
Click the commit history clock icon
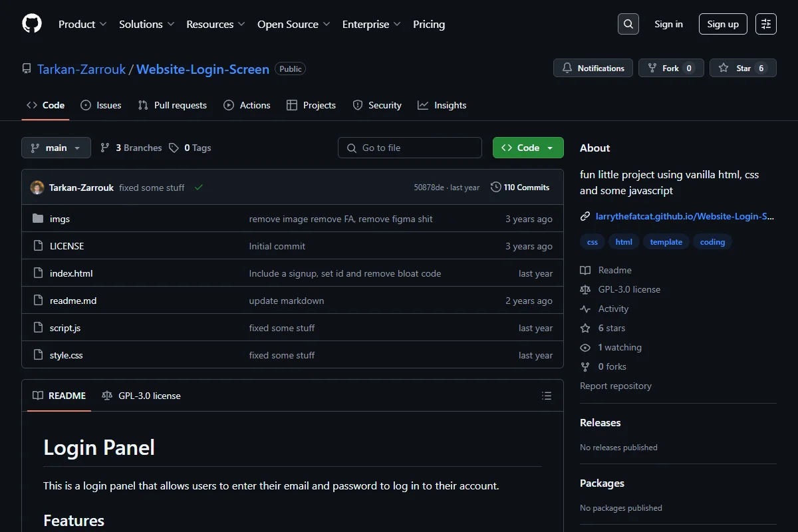[x=495, y=188]
